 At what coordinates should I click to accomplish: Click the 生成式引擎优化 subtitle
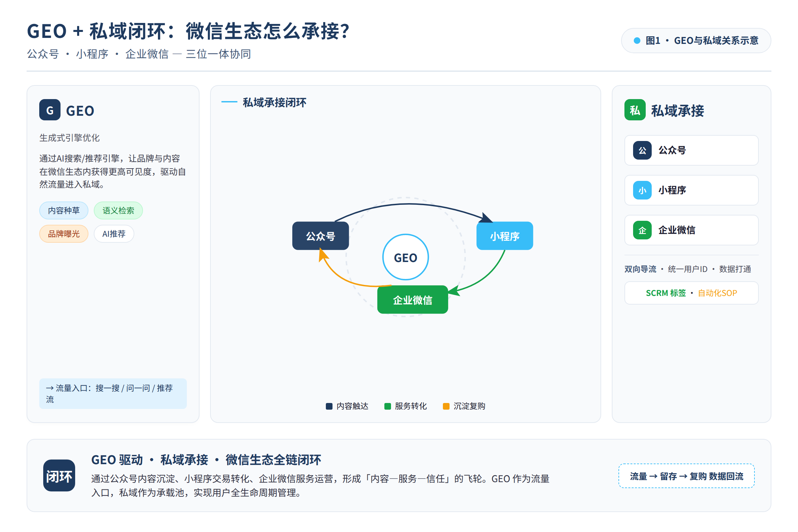[69, 138]
